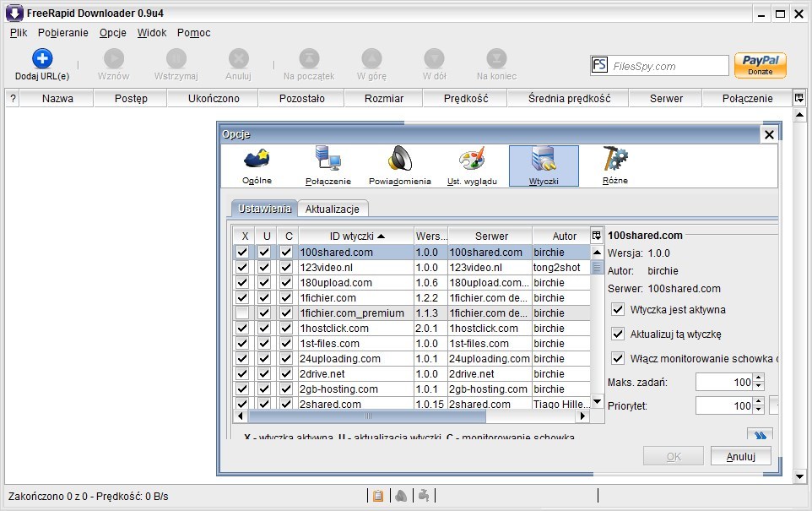Viewport: 812px width, 511px height.
Task: Click the Wznów resume toolbar icon
Action: pyautogui.click(x=113, y=58)
